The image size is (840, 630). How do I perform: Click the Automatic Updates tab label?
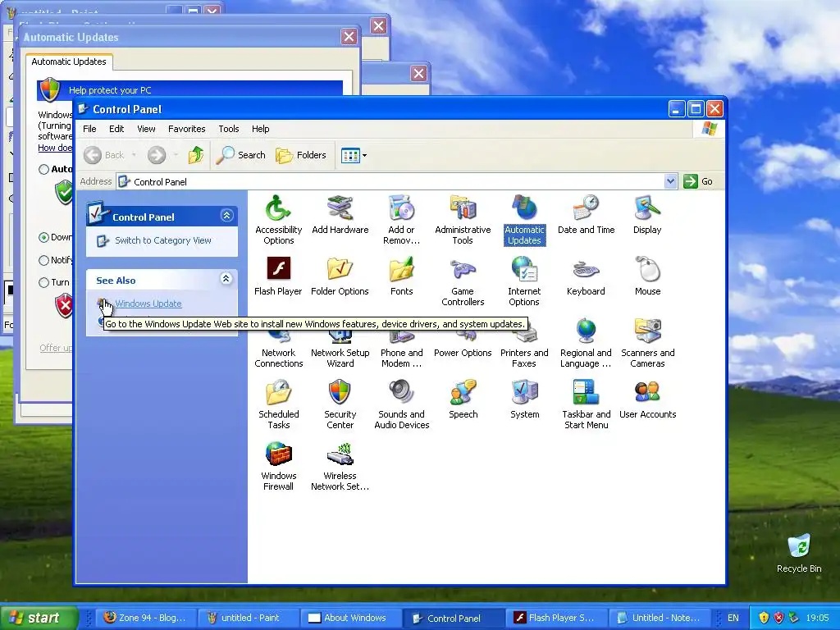pyautogui.click(x=69, y=62)
